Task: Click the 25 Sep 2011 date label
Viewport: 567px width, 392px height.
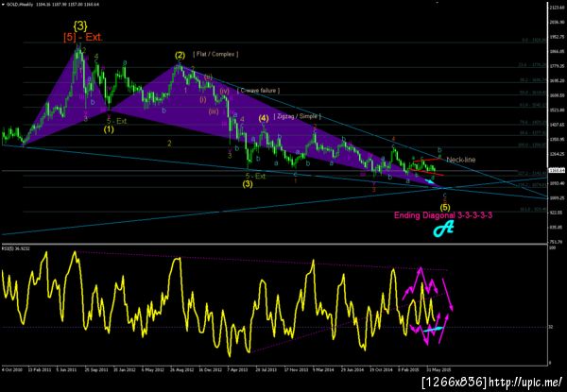Action: pos(96,370)
